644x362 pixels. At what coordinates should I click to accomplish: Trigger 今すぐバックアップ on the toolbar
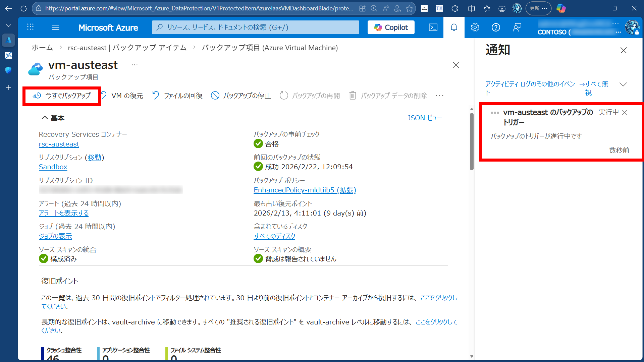tap(62, 95)
